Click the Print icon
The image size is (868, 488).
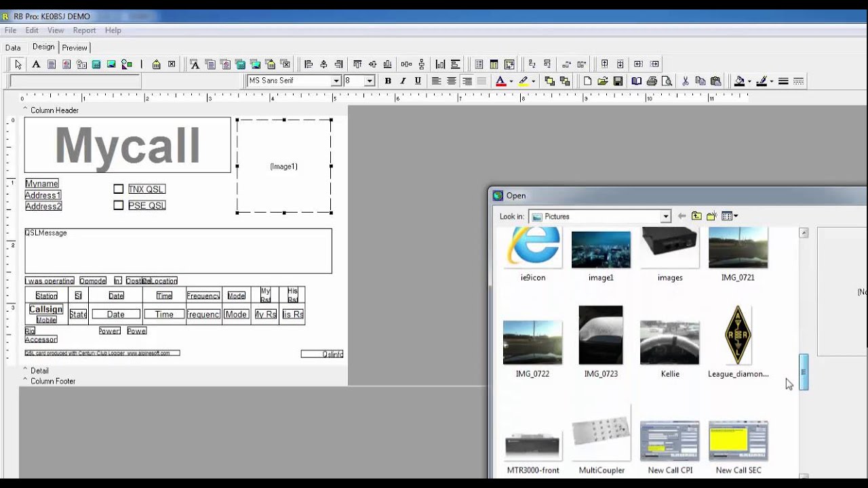pyautogui.click(x=652, y=81)
